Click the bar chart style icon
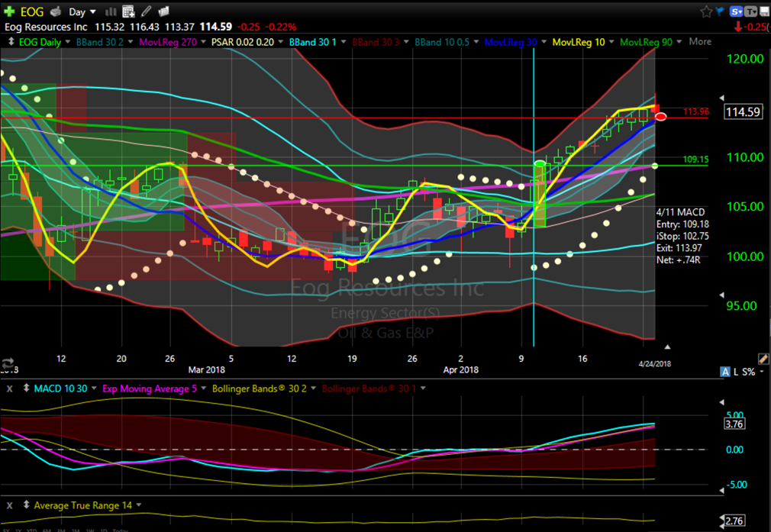The height and width of the screenshot is (532, 771). click(x=111, y=11)
